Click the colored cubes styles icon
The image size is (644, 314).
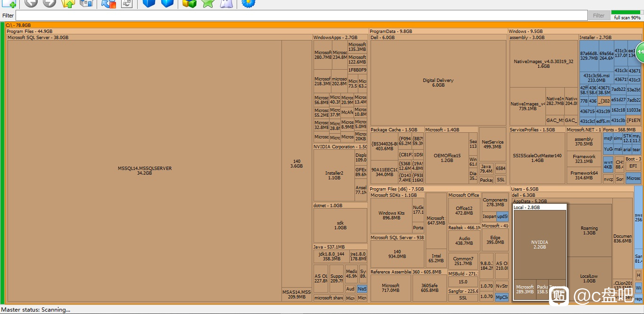coord(190,3)
